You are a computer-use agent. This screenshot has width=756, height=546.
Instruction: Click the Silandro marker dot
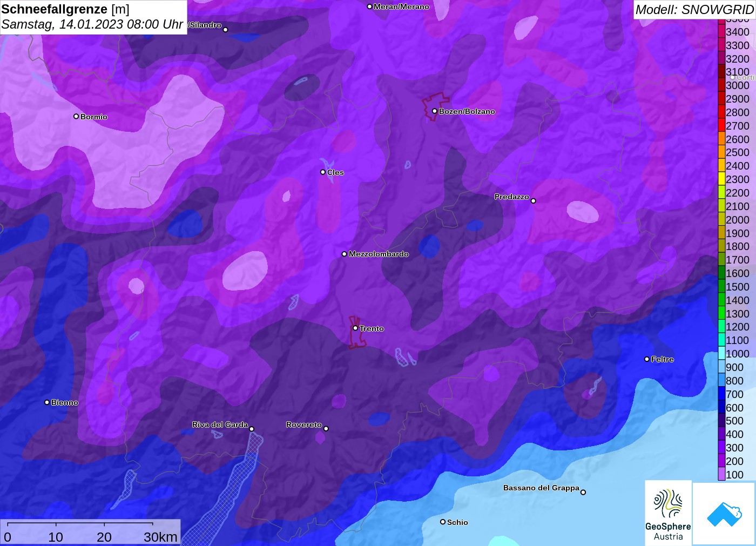(226, 30)
